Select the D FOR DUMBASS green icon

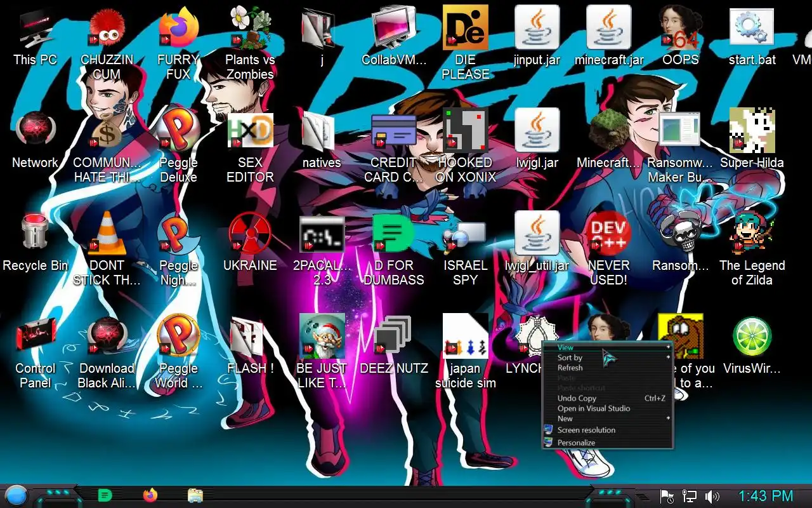393,234
